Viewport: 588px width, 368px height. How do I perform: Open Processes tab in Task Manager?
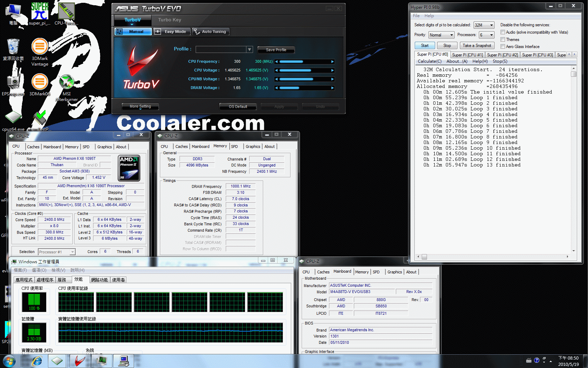45,280
